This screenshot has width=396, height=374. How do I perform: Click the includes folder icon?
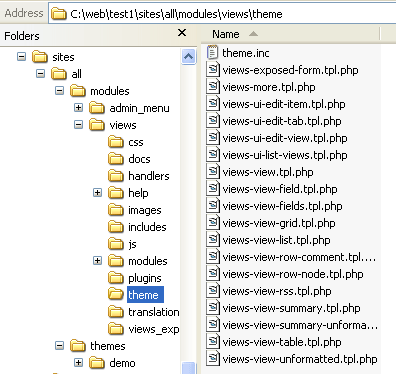[116, 227]
